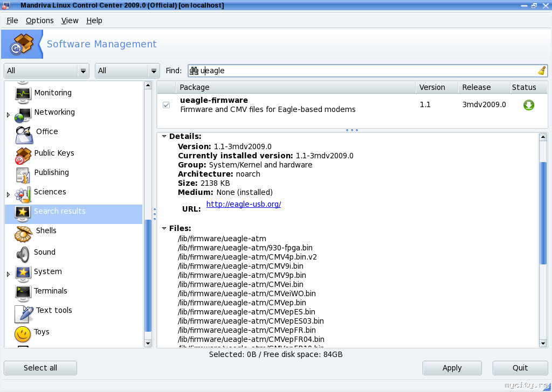Click the Terminals monitor icon

tap(23, 293)
